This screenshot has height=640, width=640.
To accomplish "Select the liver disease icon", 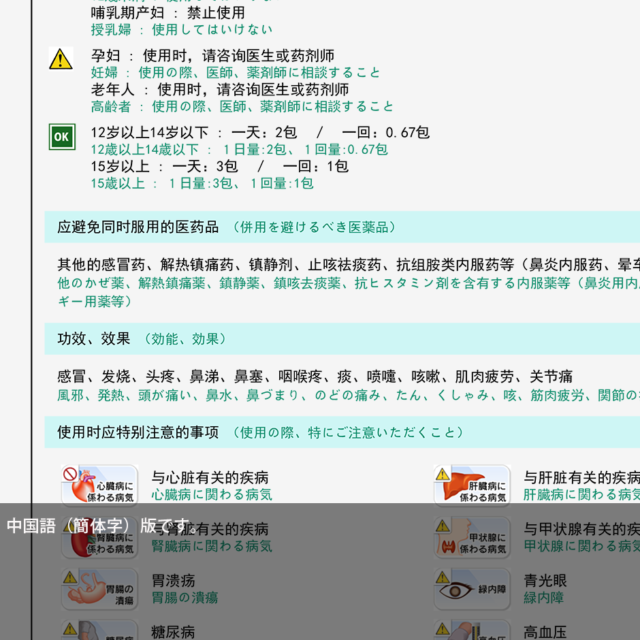I will pyautogui.click(x=472, y=485).
